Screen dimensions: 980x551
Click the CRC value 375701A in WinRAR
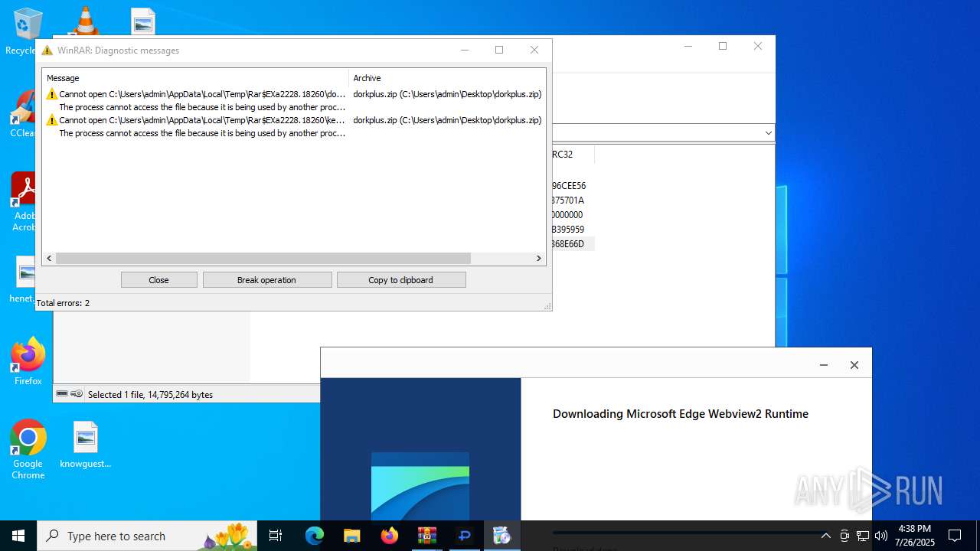[568, 201]
